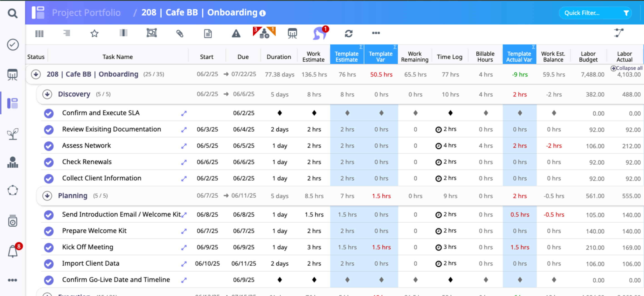Click the favorite star icon in the toolbar
Image resolution: width=644 pixels, height=296 pixels.
coord(94,33)
